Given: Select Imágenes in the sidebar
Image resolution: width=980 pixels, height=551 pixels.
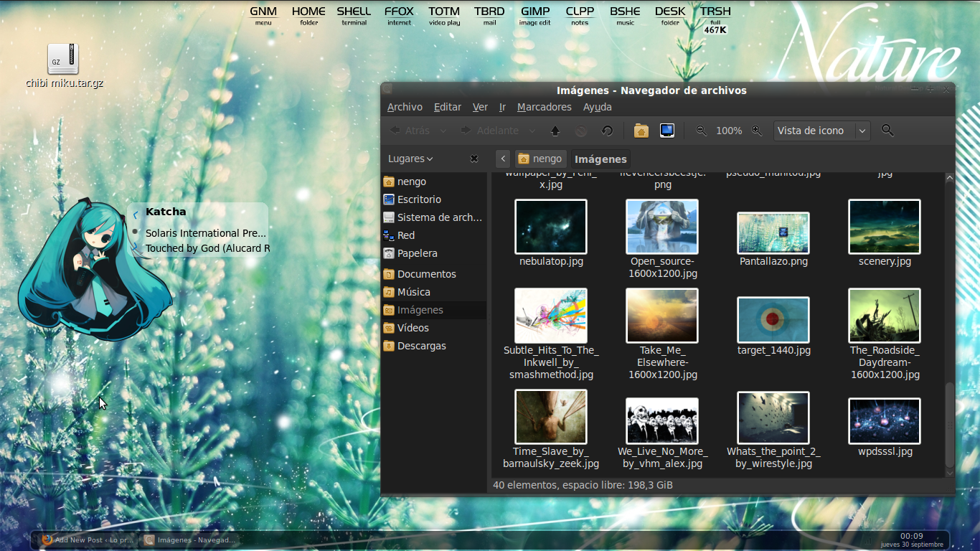Looking at the screenshot, I should (434, 310).
